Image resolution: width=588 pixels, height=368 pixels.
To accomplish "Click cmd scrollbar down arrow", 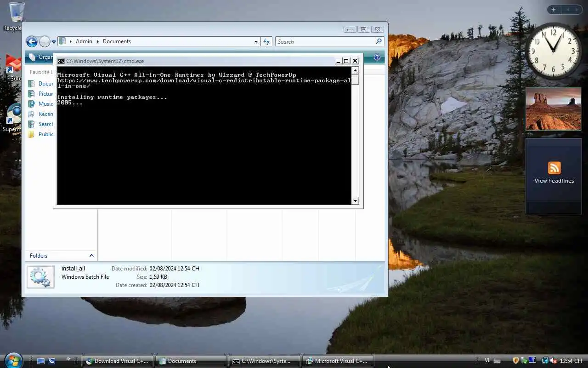I will (x=355, y=201).
